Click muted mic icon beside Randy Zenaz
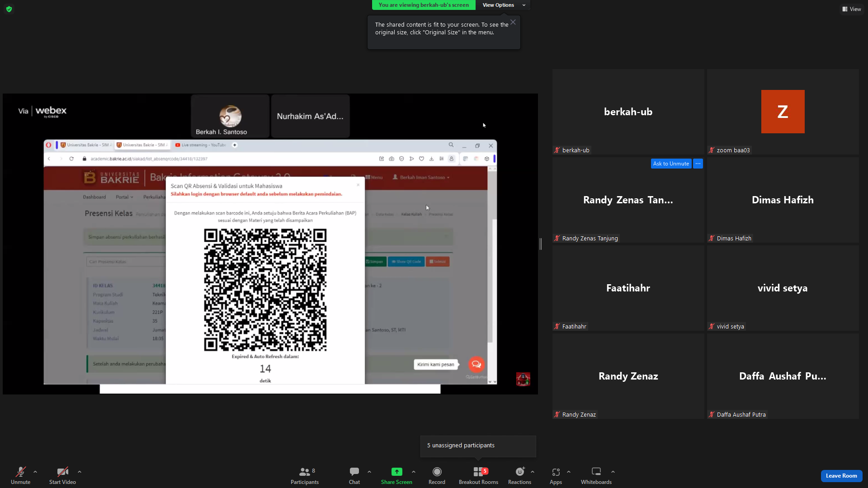 click(x=557, y=414)
